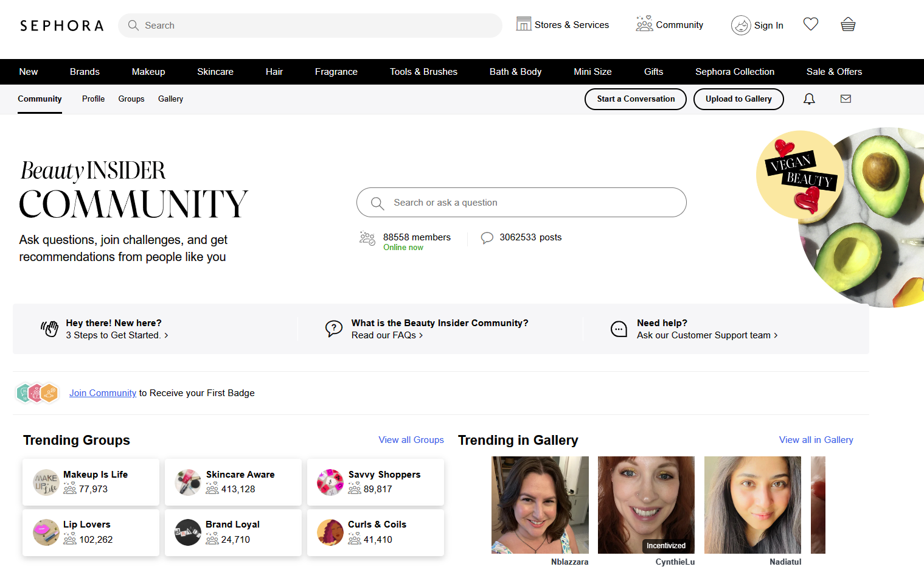The height and width of the screenshot is (575, 924).
Task: Click Makeup Is Life group avatar
Action: point(46,483)
